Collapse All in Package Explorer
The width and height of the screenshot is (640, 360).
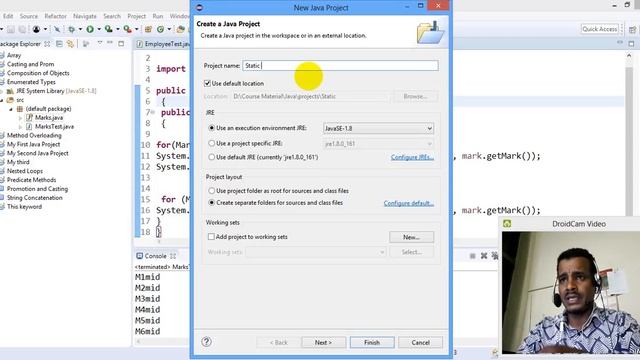[x=59, y=44]
